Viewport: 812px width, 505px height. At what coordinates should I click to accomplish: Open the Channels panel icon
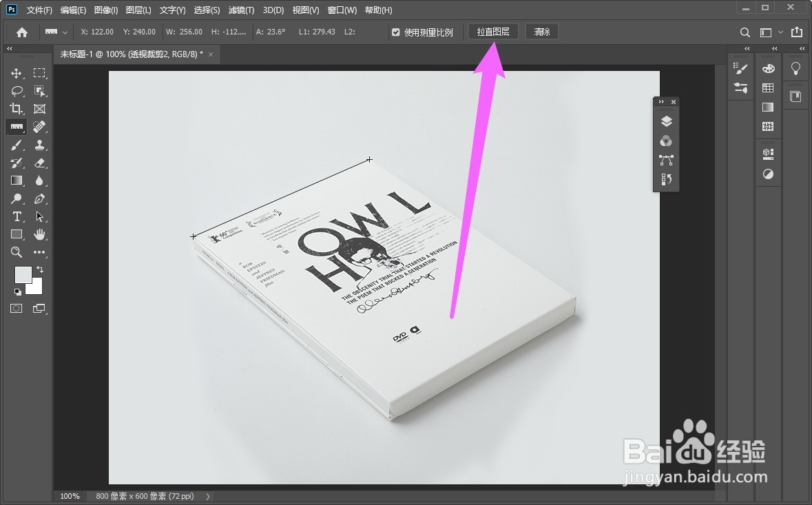click(667, 141)
